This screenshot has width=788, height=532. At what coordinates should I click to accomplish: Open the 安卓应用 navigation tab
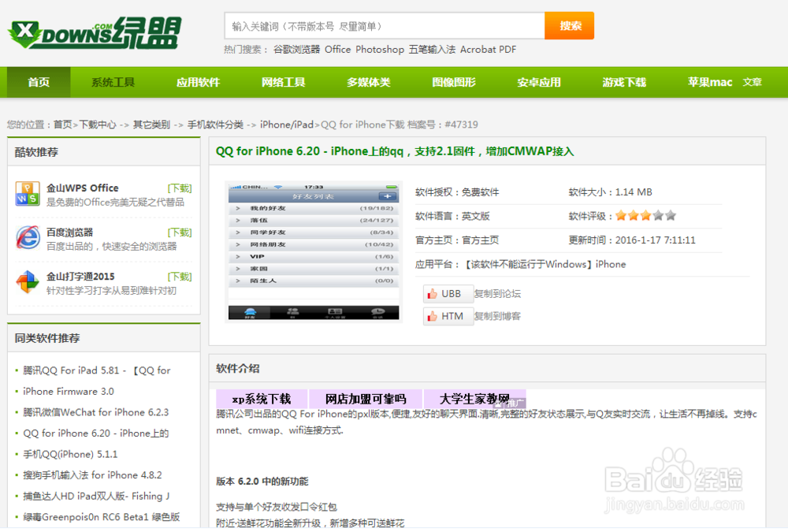(539, 82)
